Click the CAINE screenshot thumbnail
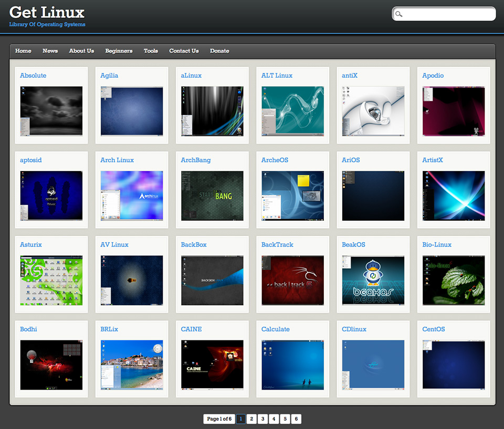Screen dimensions: 504x429 (x=212, y=365)
